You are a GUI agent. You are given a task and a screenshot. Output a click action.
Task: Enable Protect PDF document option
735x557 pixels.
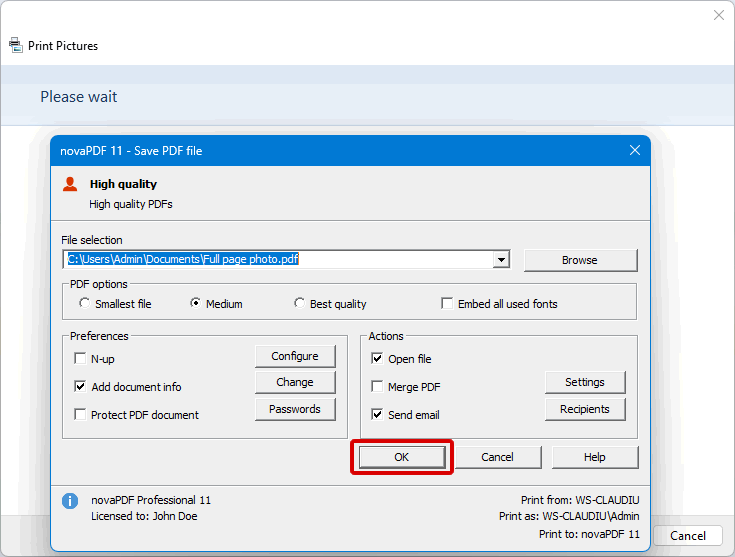coord(80,415)
